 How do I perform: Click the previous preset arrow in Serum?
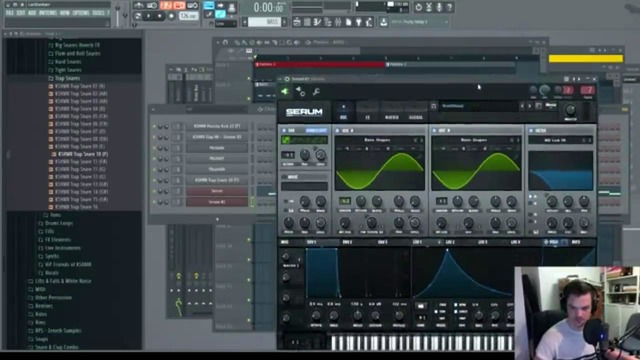(522, 106)
